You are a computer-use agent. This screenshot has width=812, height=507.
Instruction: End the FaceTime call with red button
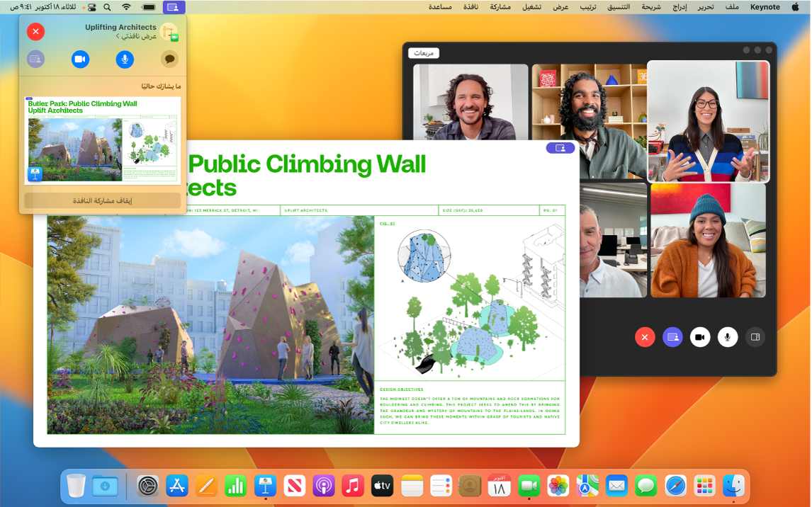[644, 337]
